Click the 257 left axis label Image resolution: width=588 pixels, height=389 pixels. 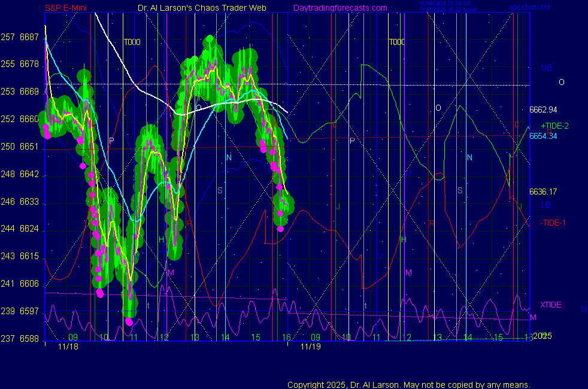coord(8,37)
